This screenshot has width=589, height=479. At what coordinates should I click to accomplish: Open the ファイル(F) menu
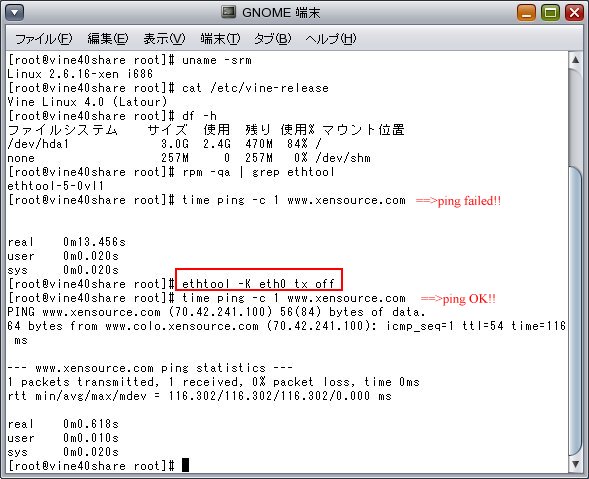pos(44,39)
